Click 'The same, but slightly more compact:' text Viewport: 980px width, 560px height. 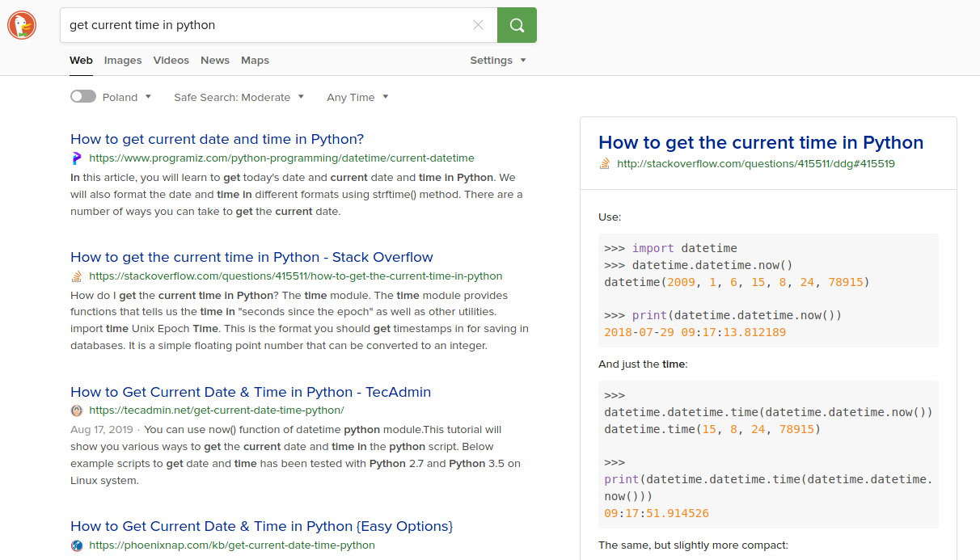tap(693, 545)
